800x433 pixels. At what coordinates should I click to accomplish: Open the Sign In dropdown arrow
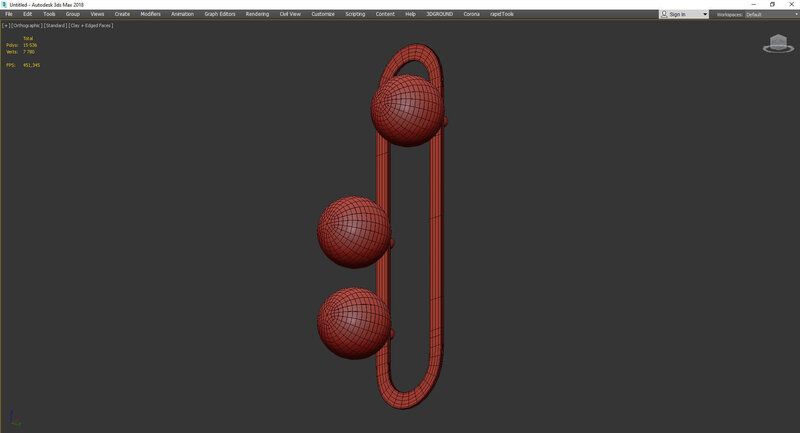705,15
